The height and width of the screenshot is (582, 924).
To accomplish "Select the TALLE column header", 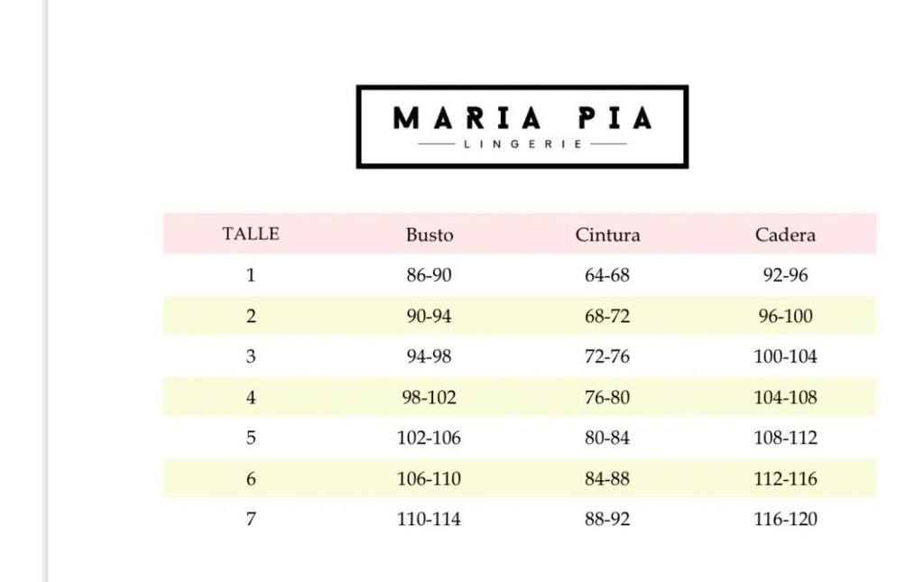I will (x=251, y=234).
